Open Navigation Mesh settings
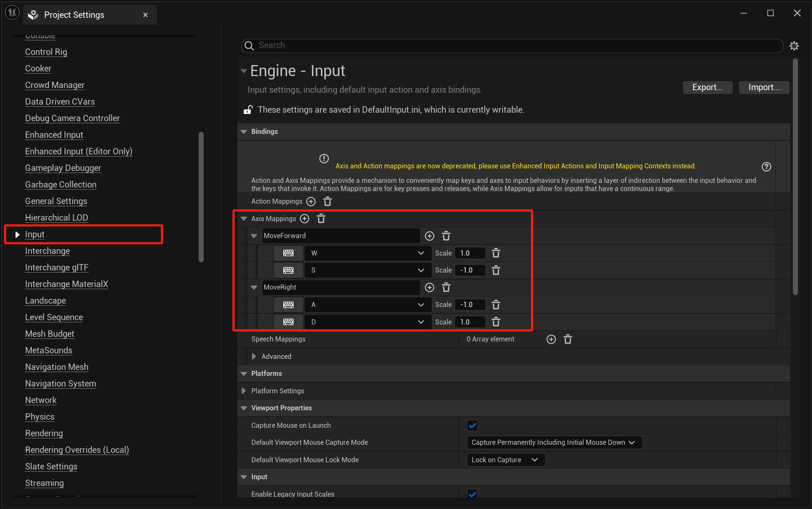812x509 pixels. pyautogui.click(x=57, y=367)
